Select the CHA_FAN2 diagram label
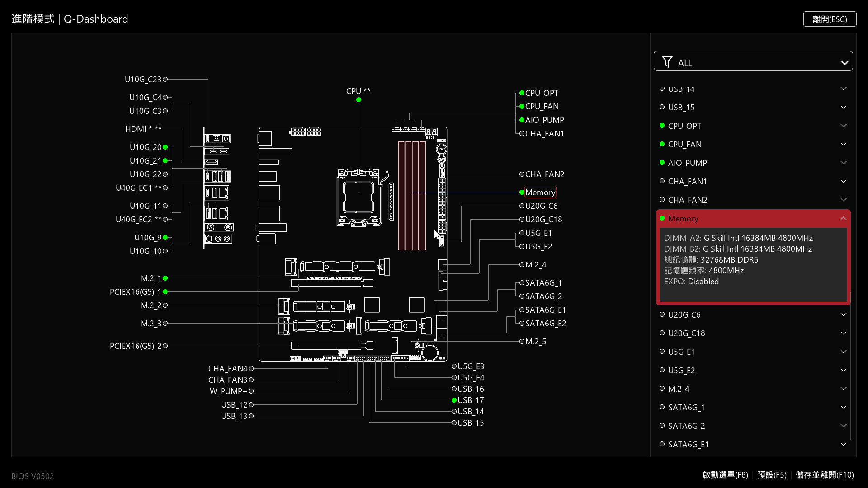The width and height of the screenshot is (868, 488). [544, 174]
